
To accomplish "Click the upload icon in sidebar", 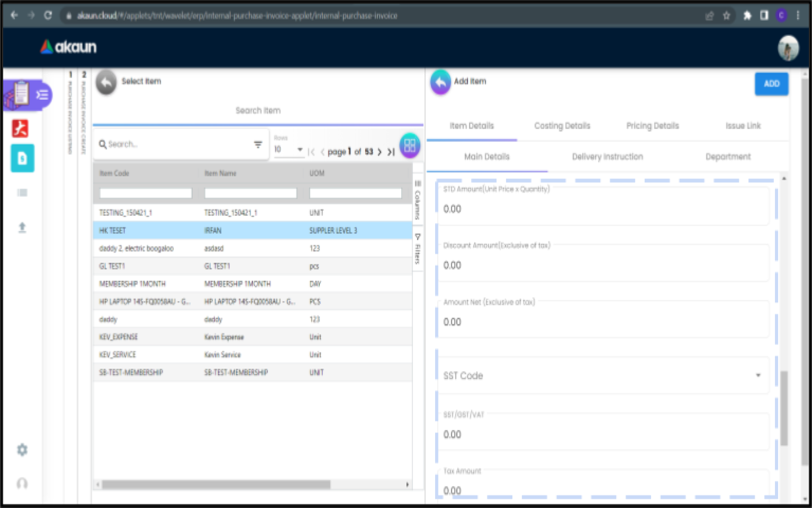I will click(22, 227).
